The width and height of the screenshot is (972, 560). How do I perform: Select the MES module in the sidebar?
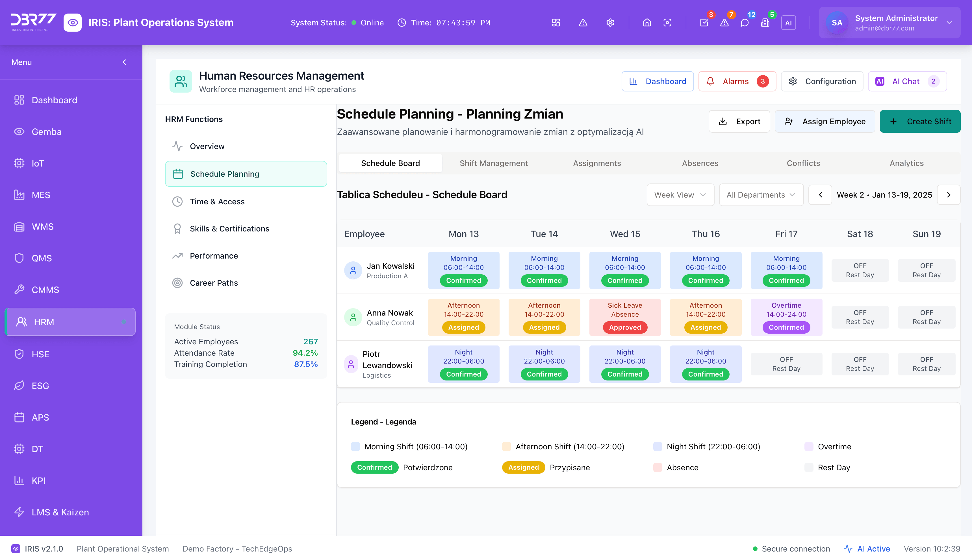(x=41, y=195)
